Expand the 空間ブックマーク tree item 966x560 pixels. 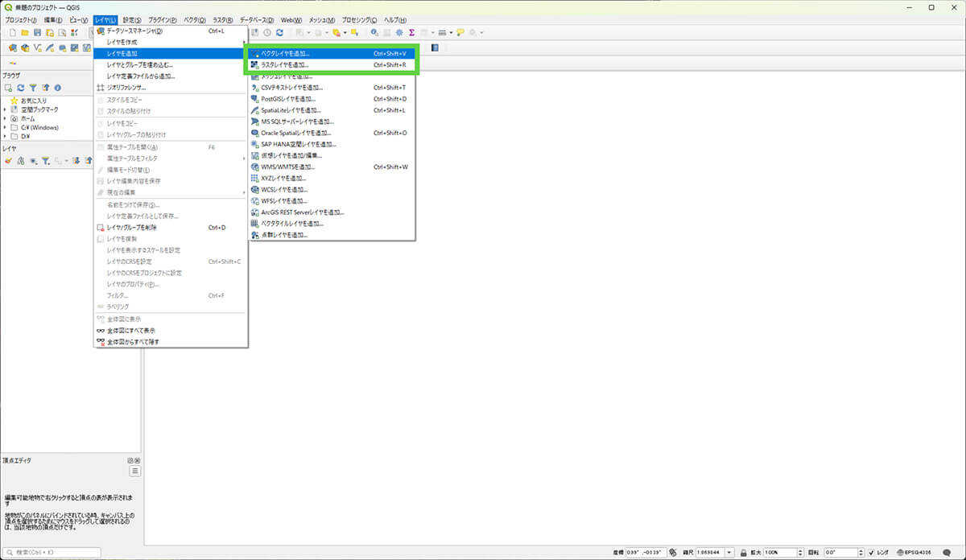(x=5, y=109)
